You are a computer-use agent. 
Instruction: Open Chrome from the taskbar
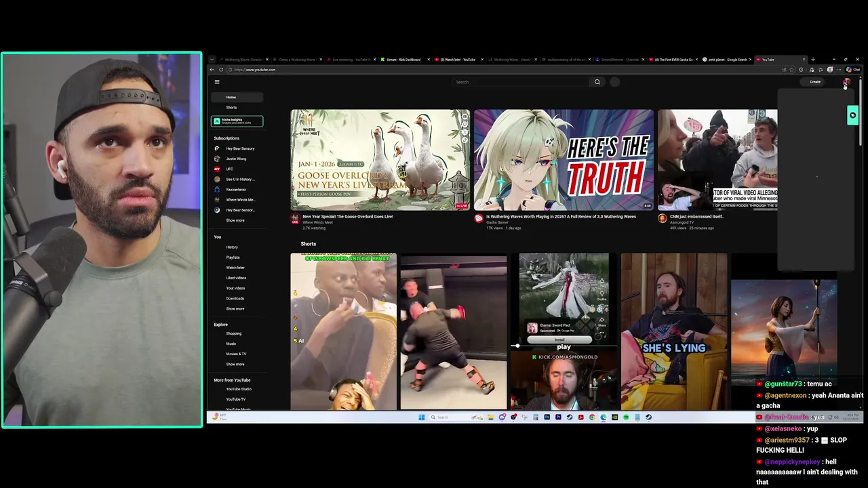(x=592, y=418)
